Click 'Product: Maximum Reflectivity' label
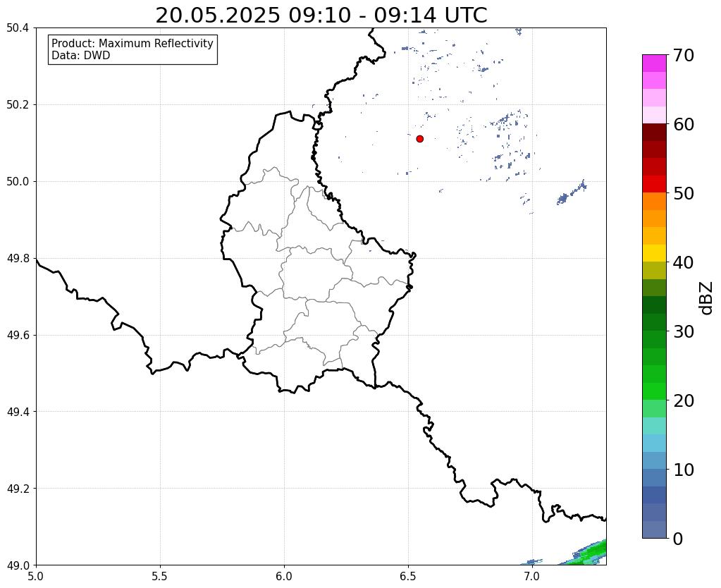Screen dimensions: 721x588 tap(133, 43)
